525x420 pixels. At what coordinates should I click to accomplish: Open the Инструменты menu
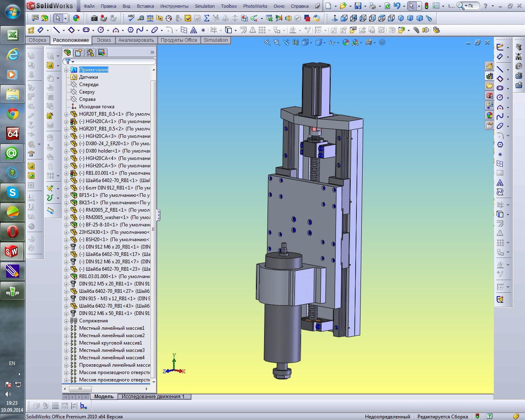click(174, 6)
